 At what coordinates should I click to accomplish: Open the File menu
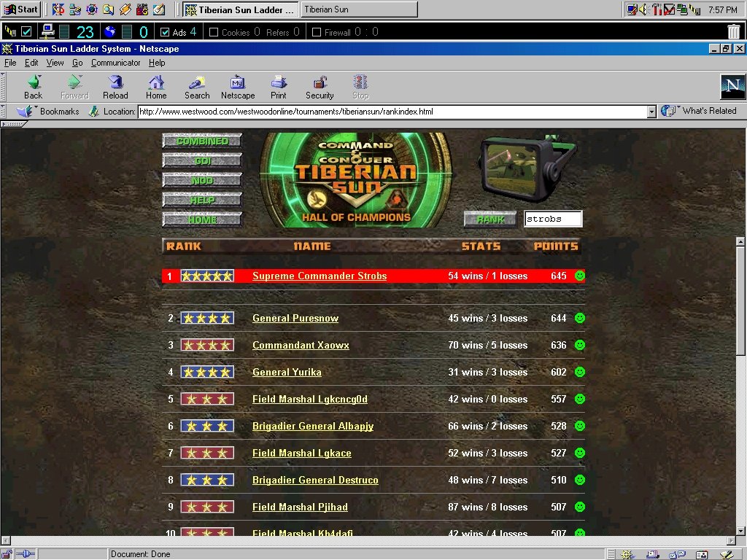point(10,63)
